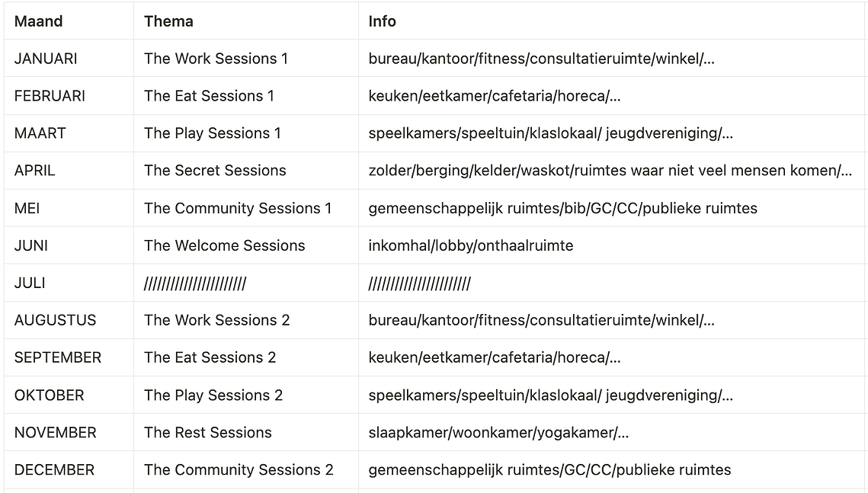Select The Eat Sessions 1 cell
The image size is (868, 493).
[x=246, y=96]
